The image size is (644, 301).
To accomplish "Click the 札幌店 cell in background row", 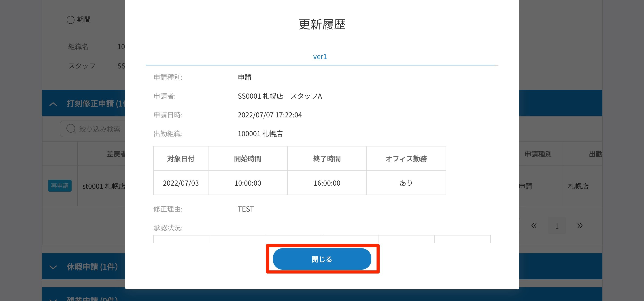I will tap(578, 186).
